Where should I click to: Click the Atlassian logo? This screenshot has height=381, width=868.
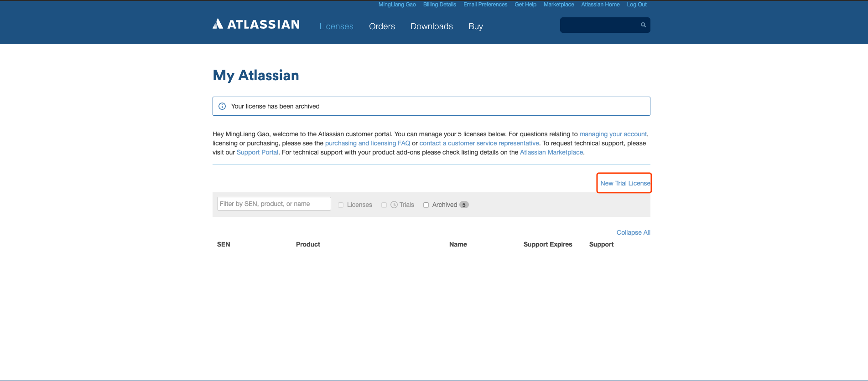256,25
